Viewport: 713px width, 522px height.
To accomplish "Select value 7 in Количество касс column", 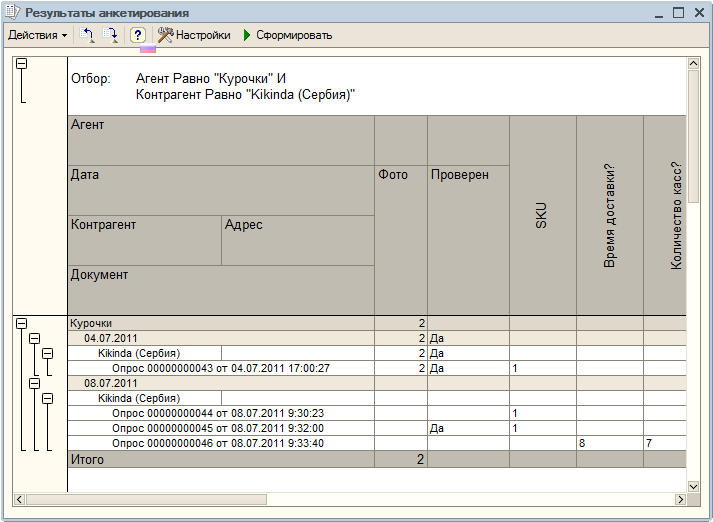I will (x=665, y=443).
